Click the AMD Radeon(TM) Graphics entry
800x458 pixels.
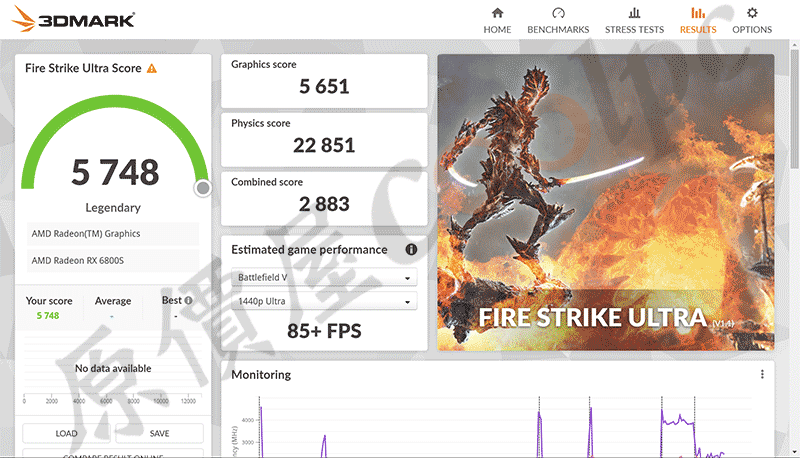(112, 234)
